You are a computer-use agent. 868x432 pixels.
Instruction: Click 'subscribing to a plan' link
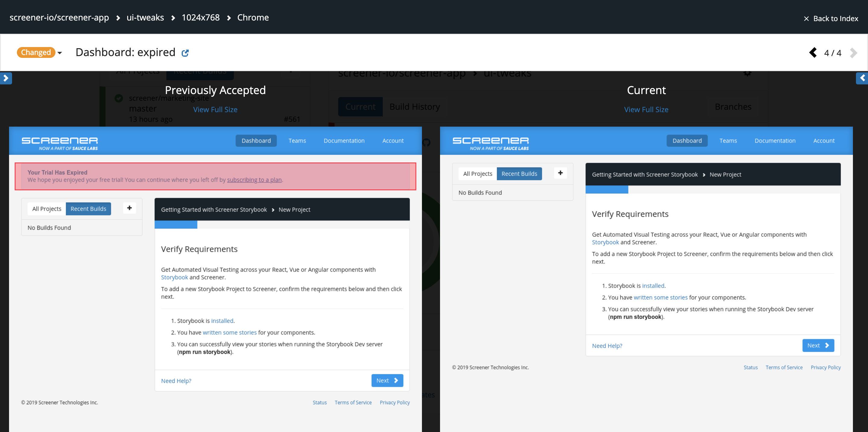tap(254, 180)
